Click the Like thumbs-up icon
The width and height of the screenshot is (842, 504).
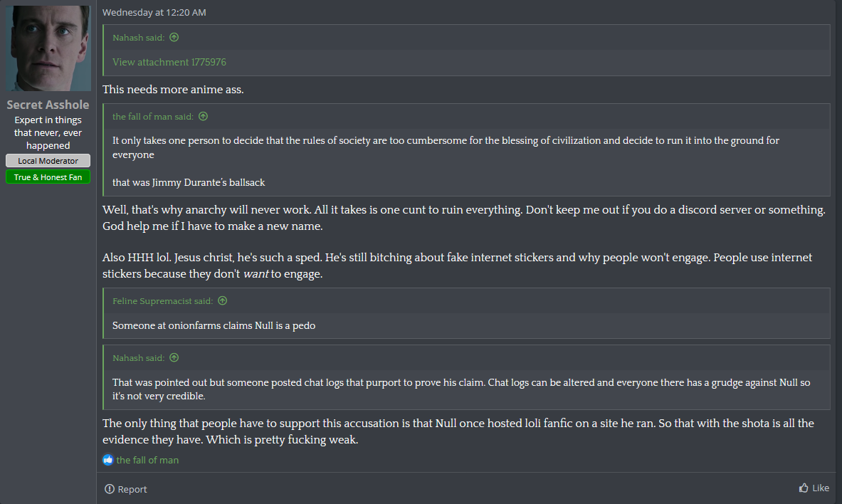[804, 488]
